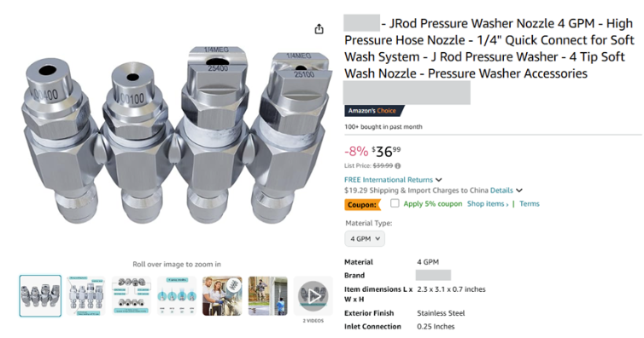This screenshot has width=644, height=338.
Task: Click the coupon Terms link
Action: pyautogui.click(x=530, y=204)
